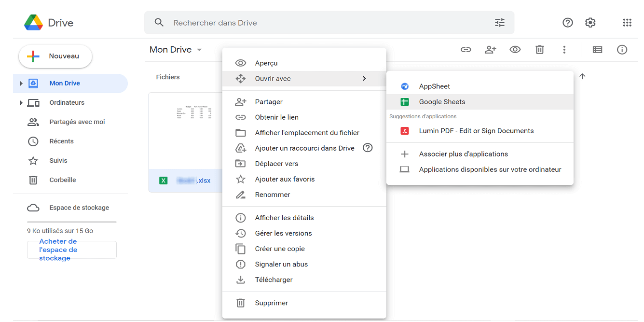Open file with Google Sheets
This screenshot has width=644, height=322.
point(480,102)
